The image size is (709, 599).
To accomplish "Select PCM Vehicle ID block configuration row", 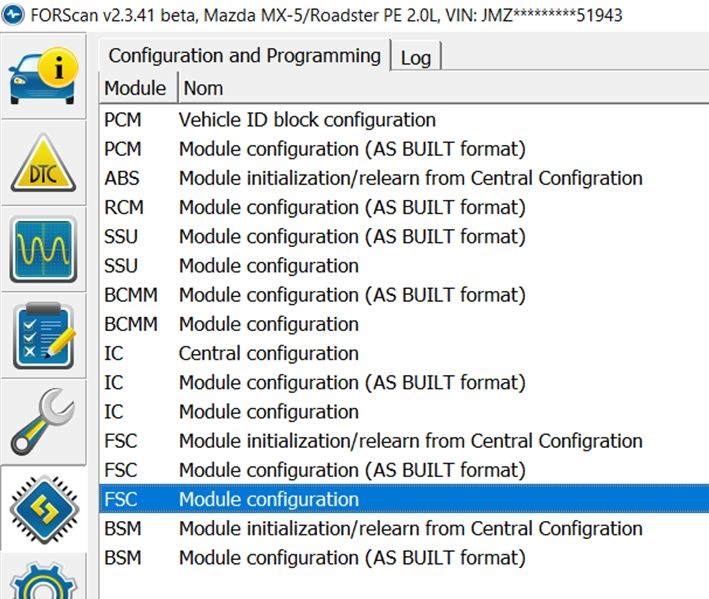I will click(x=404, y=120).
